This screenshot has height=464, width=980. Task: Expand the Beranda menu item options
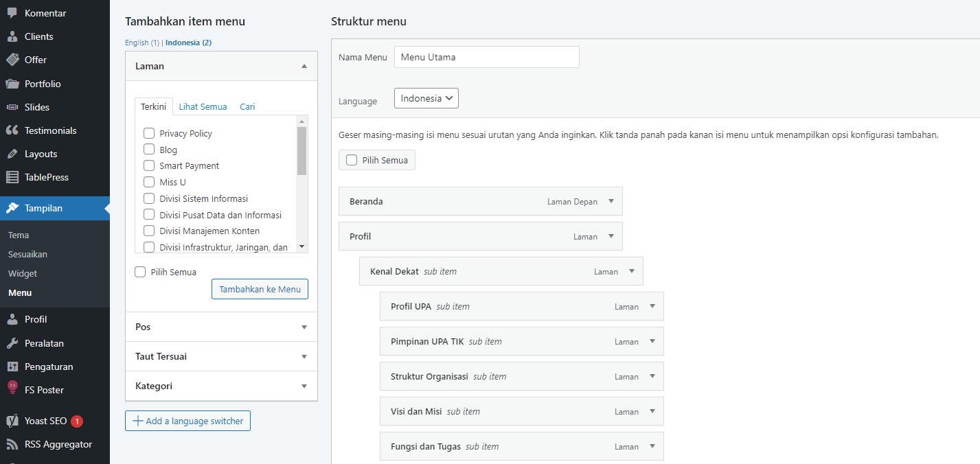click(611, 201)
